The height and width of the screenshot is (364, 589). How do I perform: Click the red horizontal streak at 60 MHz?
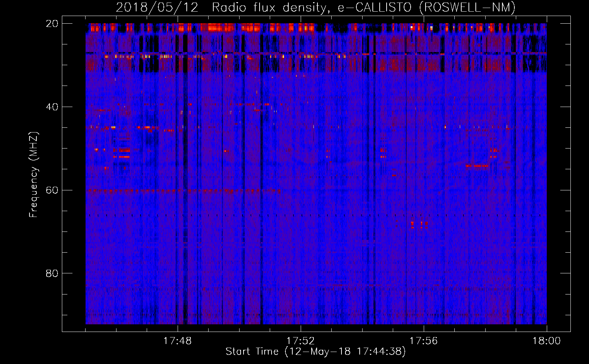(182, 190)
